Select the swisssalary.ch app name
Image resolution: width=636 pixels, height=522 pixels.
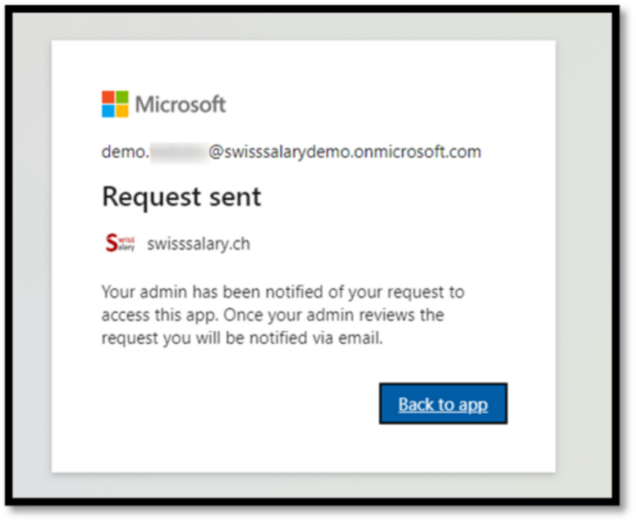click(198, 243)
